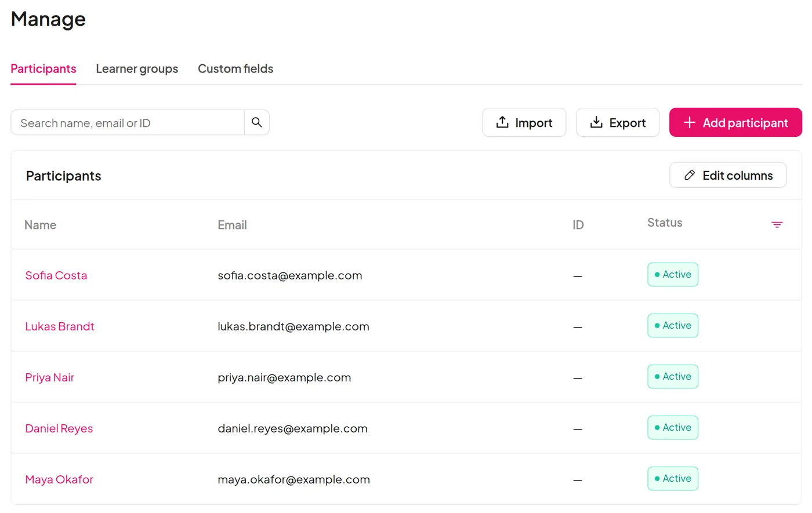
Task: Click the Export button
Action: 617,122
